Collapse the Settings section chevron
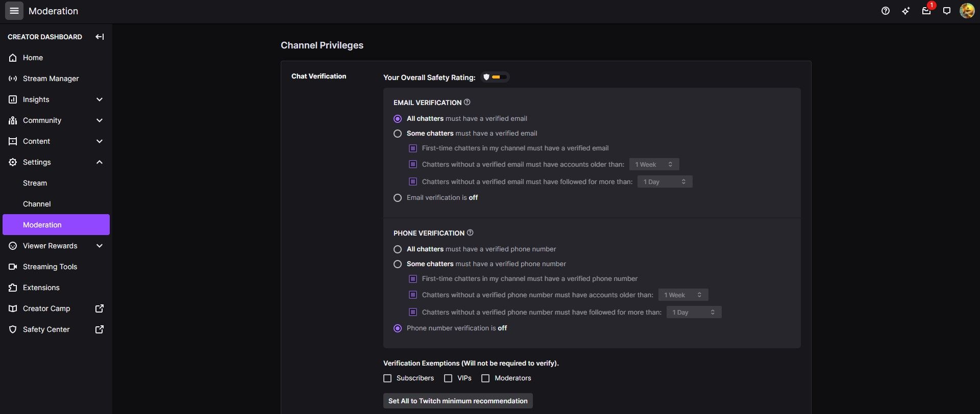Viewport: 980px width, 414px height. [x=100, y=162]
